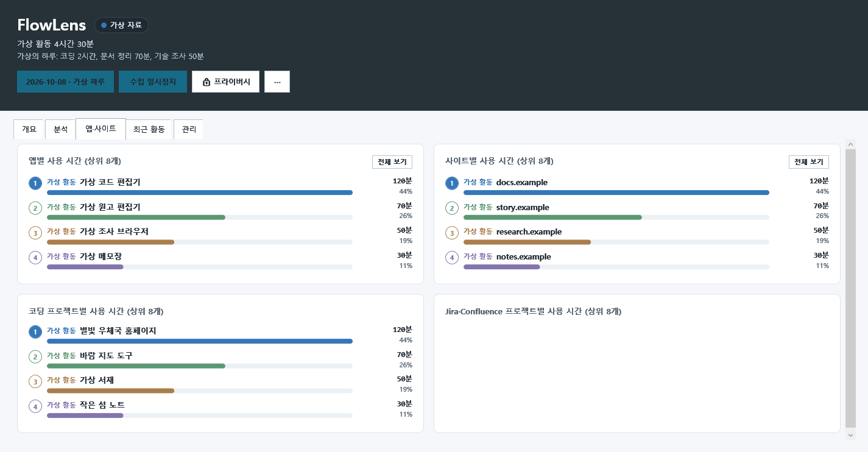This screenshot has width=868, height=452.
Task: Click the scrollbar up arrow
Action: [851, 144]
